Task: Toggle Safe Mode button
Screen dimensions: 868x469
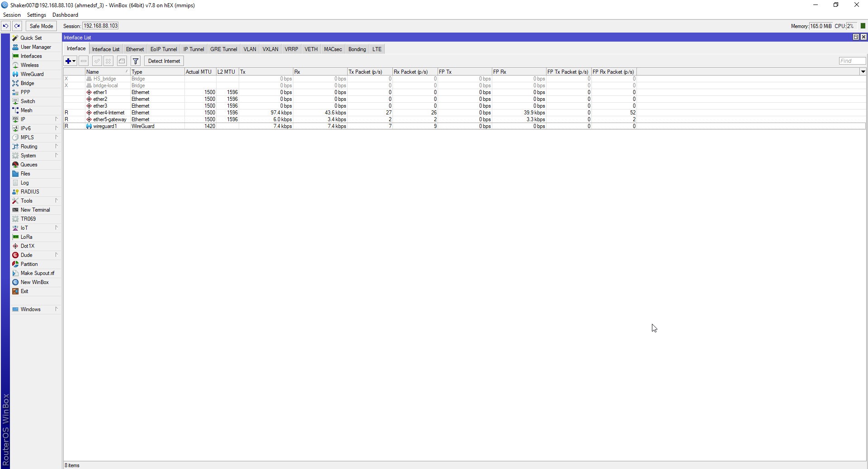Action: 41,26
